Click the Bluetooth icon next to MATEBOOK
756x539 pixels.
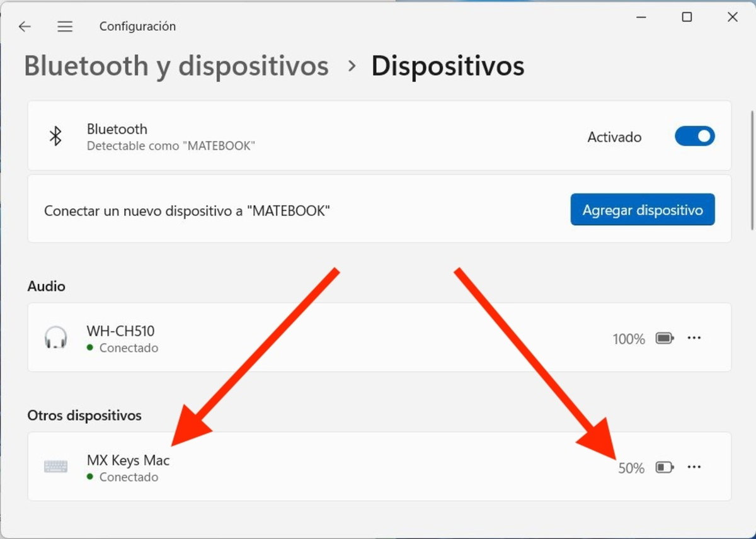point(56,136)
